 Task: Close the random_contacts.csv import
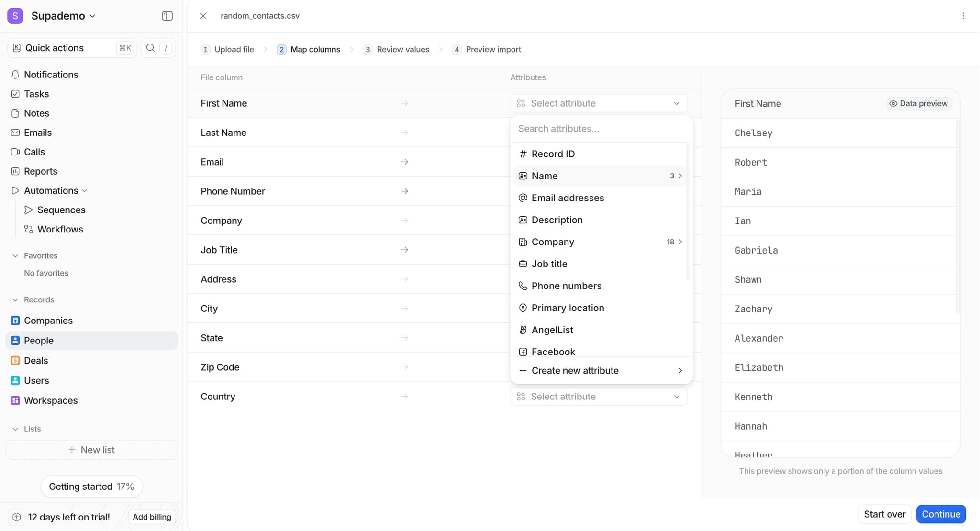[x=203, y=16]
